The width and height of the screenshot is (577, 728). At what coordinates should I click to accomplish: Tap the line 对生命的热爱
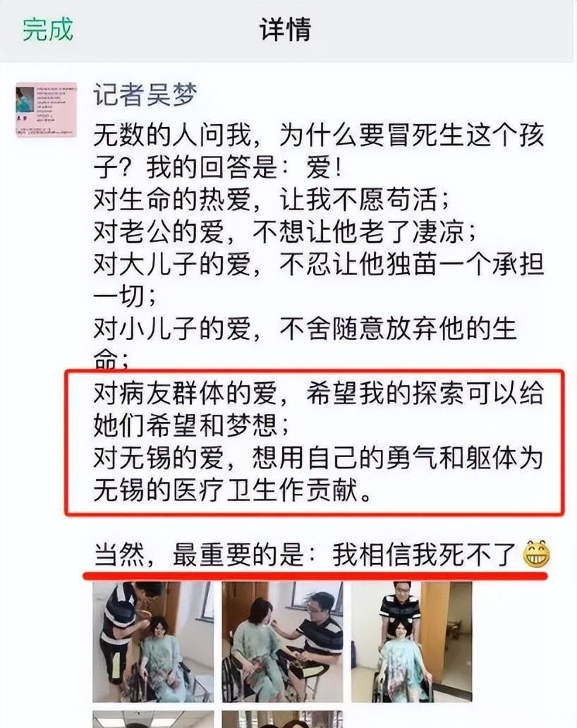tap(272, 199)
